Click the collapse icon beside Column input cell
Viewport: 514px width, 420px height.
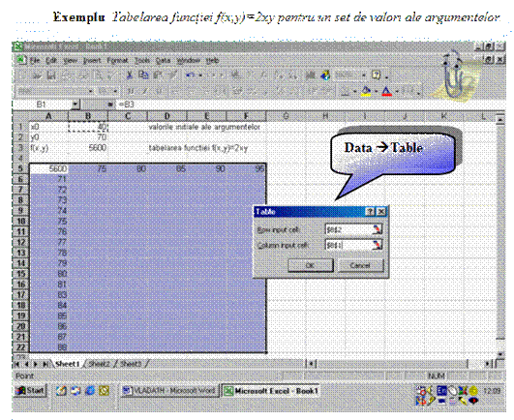377,245
